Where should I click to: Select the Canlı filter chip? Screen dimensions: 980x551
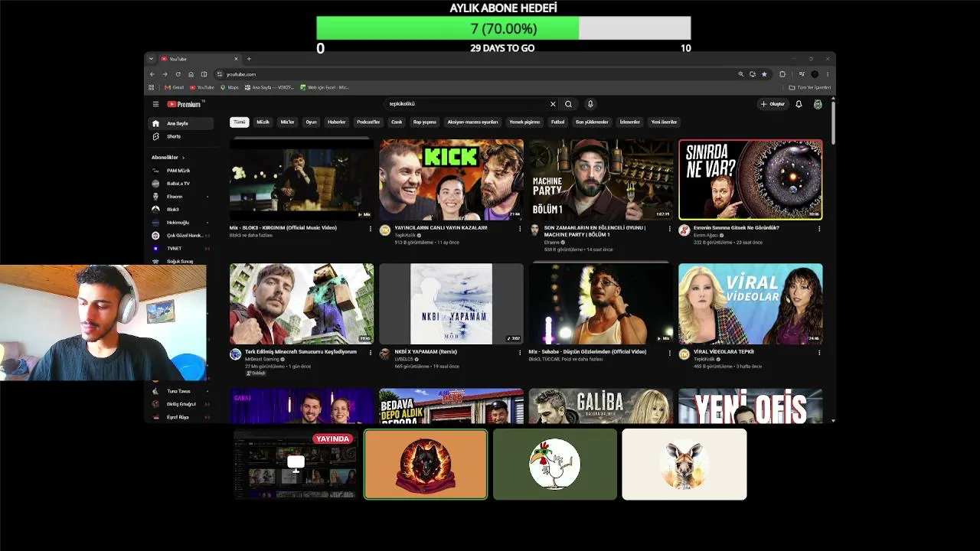click(x=397, y=122)
